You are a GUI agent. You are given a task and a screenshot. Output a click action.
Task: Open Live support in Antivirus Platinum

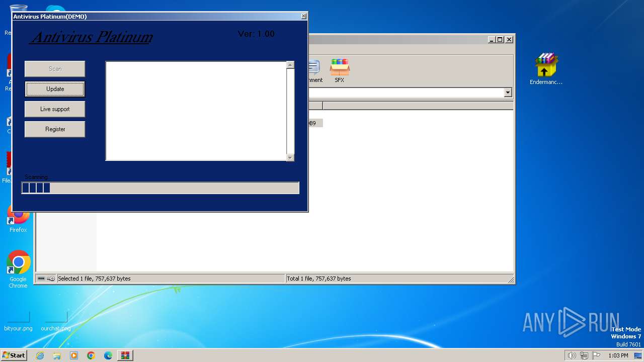coord(55,109)
